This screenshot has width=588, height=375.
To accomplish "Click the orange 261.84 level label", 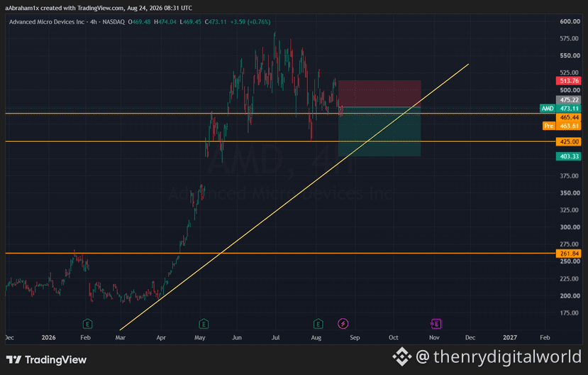I will point(569,254).
